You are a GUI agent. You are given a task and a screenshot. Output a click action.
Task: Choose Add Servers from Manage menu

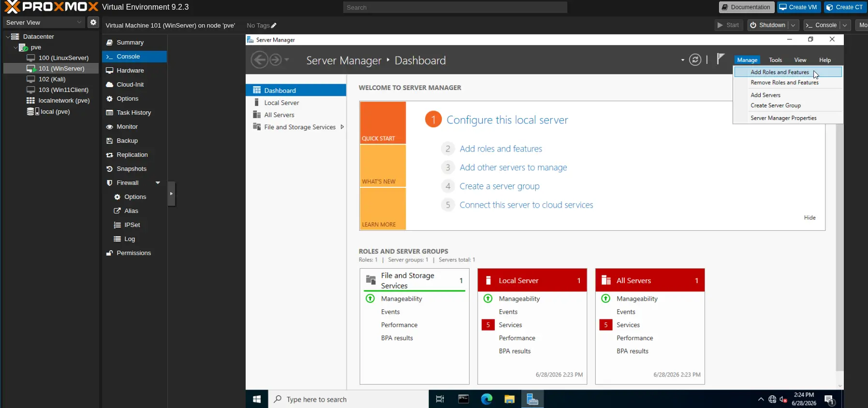(788, 95)
